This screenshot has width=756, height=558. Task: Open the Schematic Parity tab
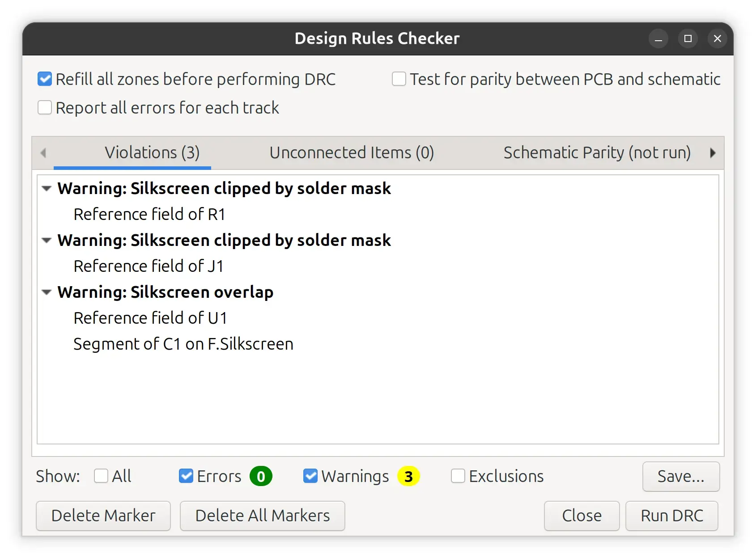click(x=597, y=153)
